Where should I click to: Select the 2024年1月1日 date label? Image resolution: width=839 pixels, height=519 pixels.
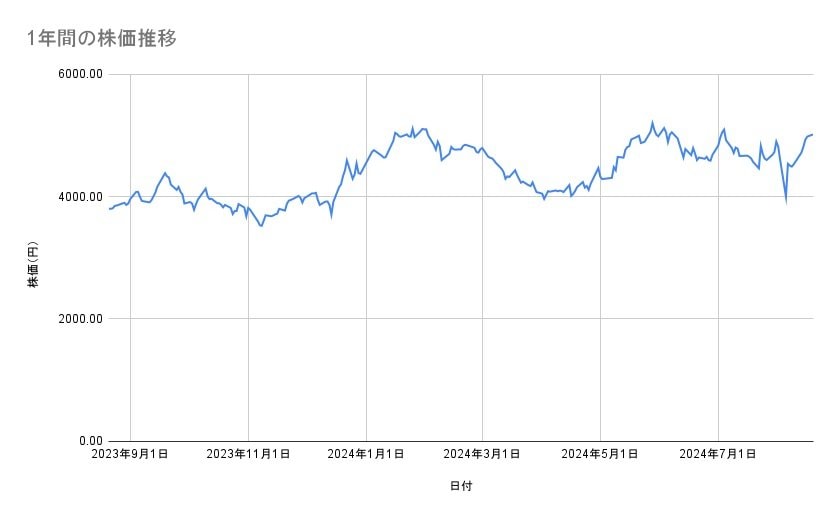[x=366, y=454]
